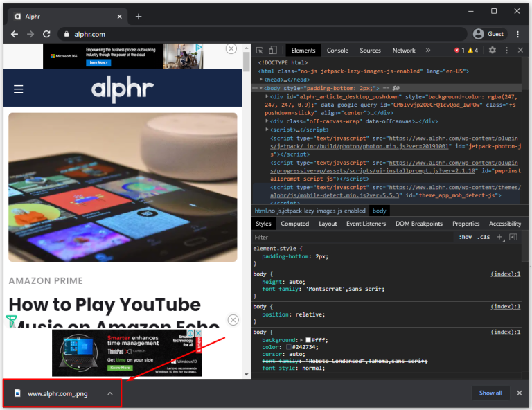Click the styles Filter input field
532x410 pixels.
(x=353, y=238)
